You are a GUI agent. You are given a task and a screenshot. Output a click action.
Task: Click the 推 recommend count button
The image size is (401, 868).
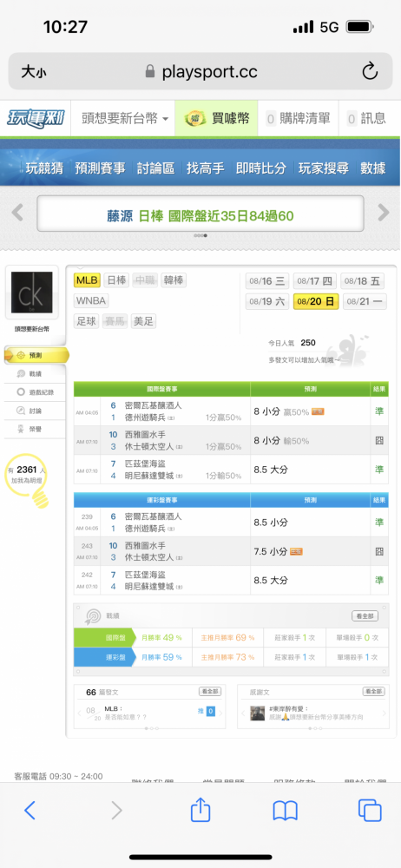click(207, 710)
